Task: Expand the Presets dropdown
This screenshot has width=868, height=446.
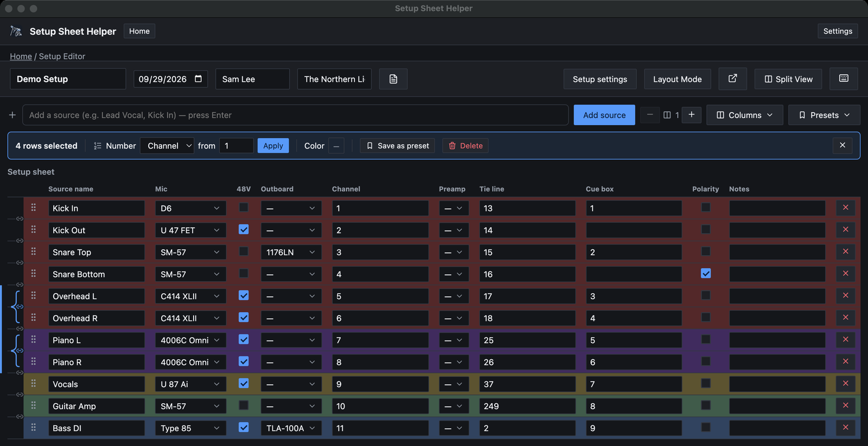Action: click(824, 115)
